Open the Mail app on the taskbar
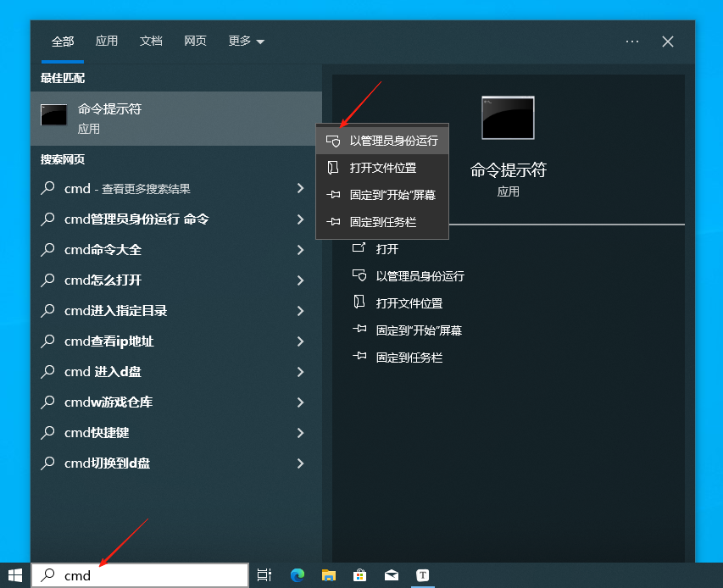Image resolution: width=723 pixels, height=588 pixels. 391,575
